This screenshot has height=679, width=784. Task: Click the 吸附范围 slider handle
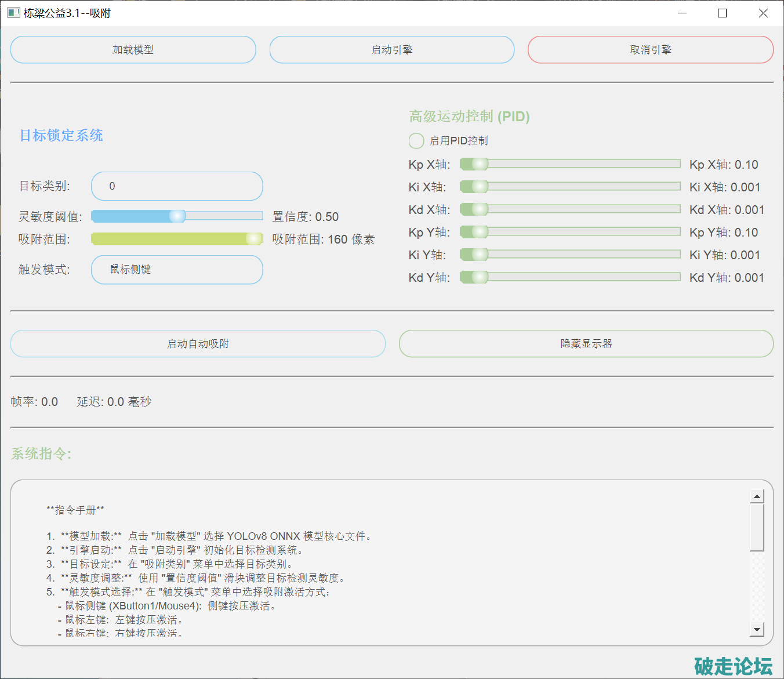pos(254,239)
